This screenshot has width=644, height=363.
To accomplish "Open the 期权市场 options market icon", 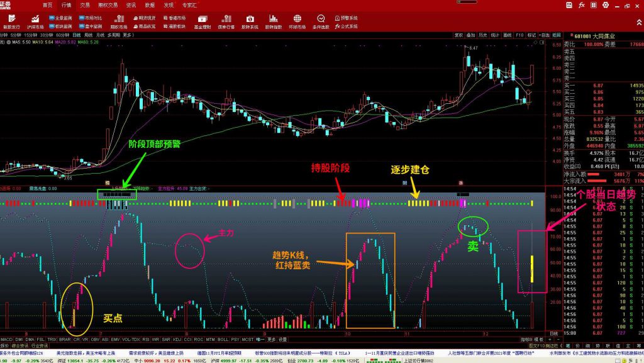I will (x=120, y=21).
